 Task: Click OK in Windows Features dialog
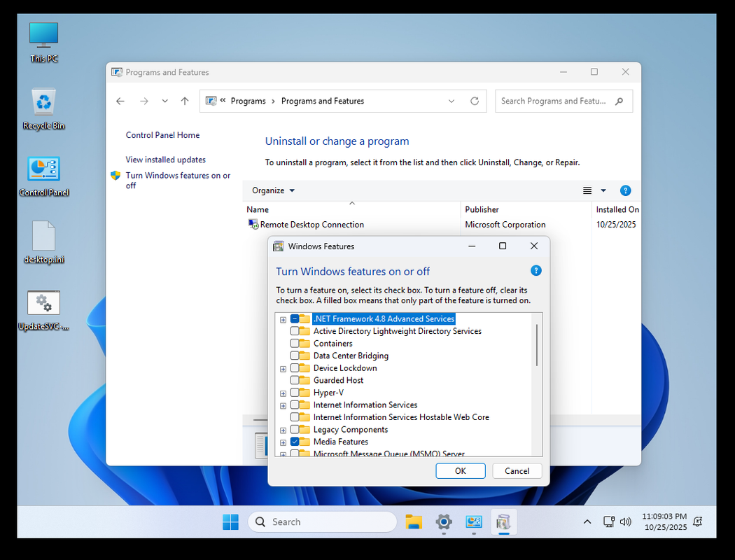(461, 470)
